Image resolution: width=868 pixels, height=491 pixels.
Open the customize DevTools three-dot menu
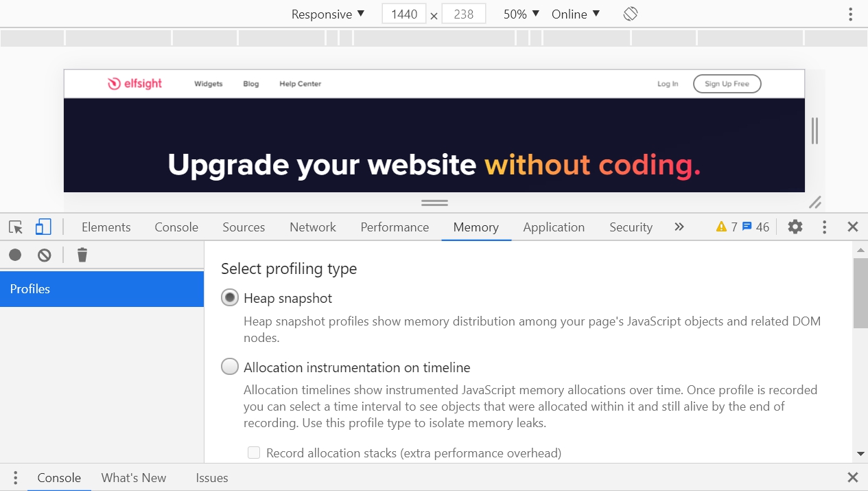tap(824, 227)
